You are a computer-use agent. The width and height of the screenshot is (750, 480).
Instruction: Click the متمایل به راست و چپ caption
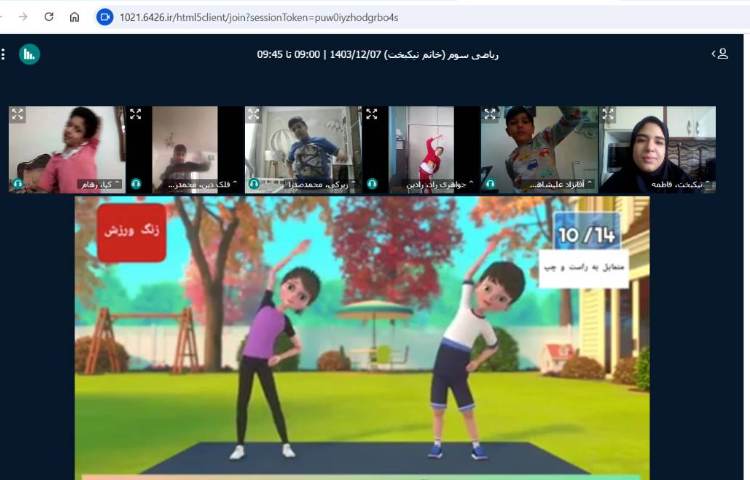click(x=584, y=268)
